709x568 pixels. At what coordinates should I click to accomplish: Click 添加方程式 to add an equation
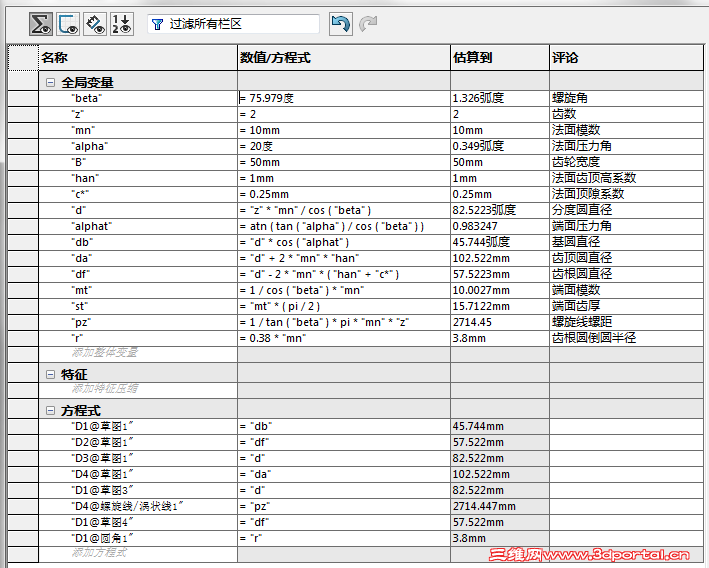coord(99,553)
